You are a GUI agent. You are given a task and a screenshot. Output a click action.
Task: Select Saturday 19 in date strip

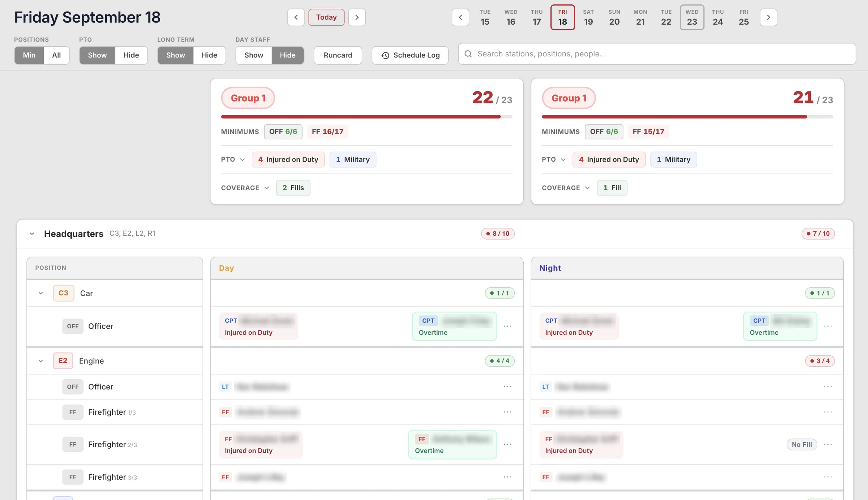[588, 17]
